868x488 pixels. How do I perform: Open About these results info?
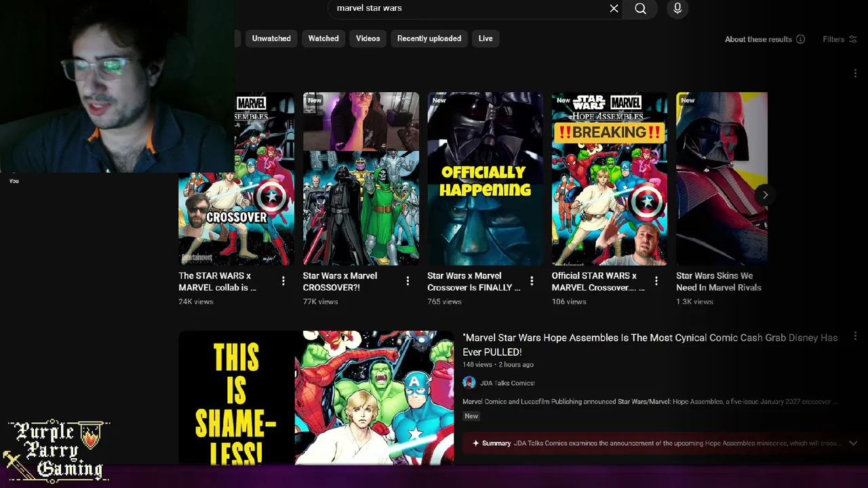click(765, 39)
